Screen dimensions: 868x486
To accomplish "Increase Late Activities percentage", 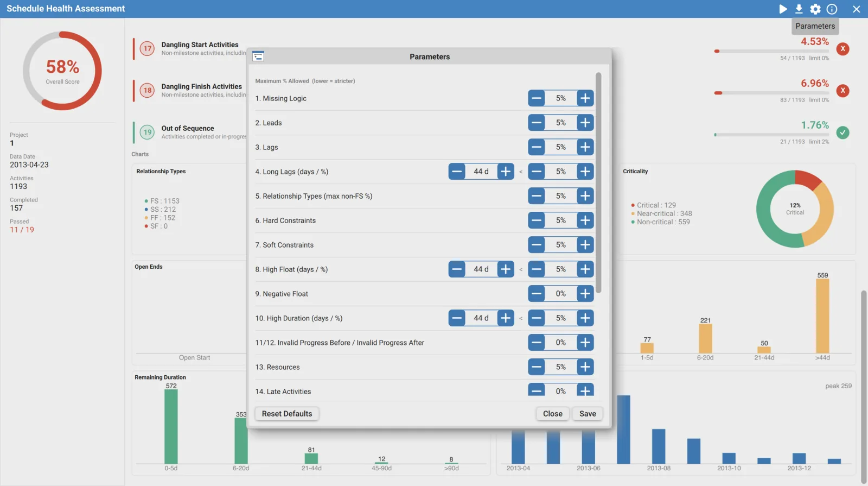I will click(x=585, y=390).
